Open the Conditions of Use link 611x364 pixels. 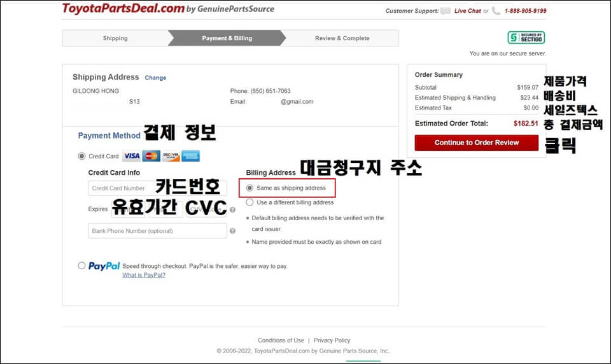pyautogui.click(x=281, y=340)
